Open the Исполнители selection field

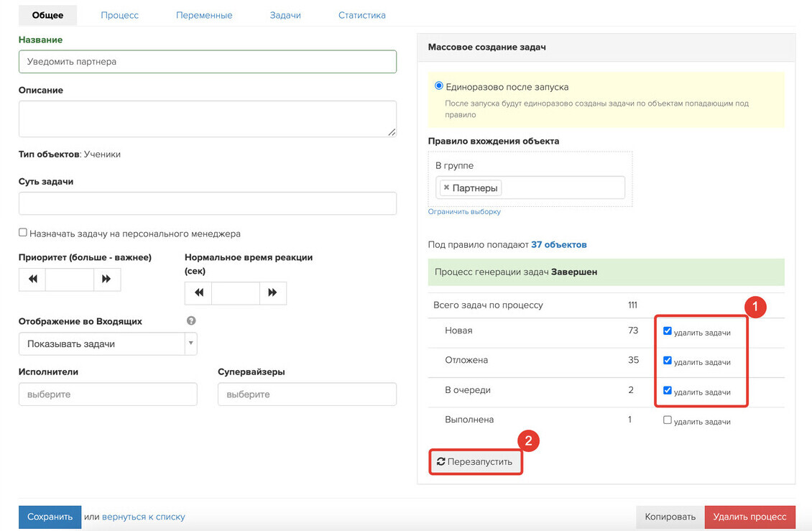(x=108, y=394)
